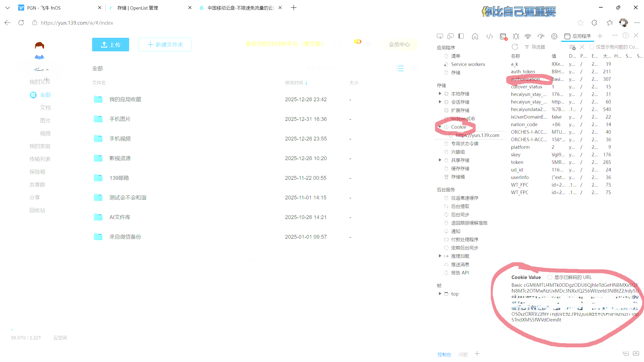This screenshot has height=362, width=644.
Task: Click the inspect element tool icon
Action: [440, 36]
